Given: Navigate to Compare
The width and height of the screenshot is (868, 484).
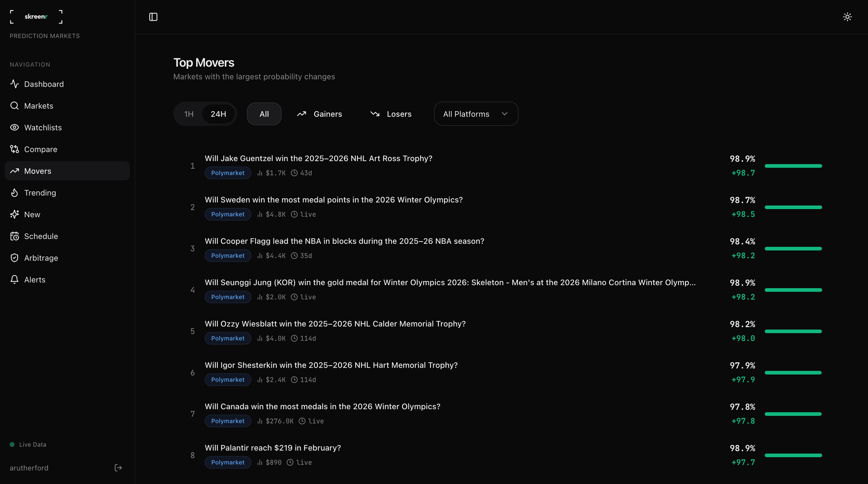Looking at the screenshot, I should click(67, 149).
